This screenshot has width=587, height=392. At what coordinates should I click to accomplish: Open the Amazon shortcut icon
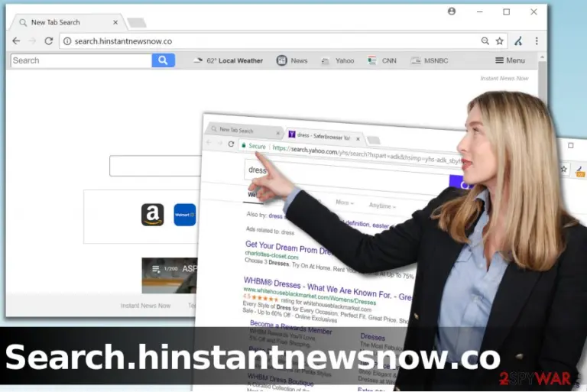click(x=152, y=215)
